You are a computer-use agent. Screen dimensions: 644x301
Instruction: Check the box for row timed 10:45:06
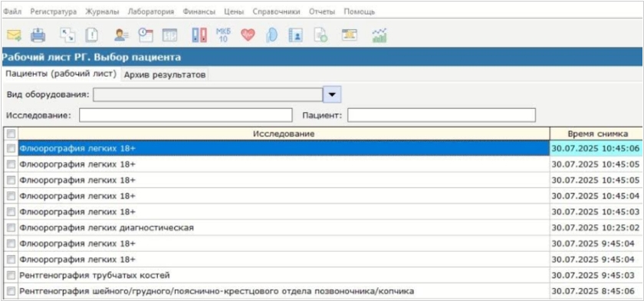[x=11, y=149]
